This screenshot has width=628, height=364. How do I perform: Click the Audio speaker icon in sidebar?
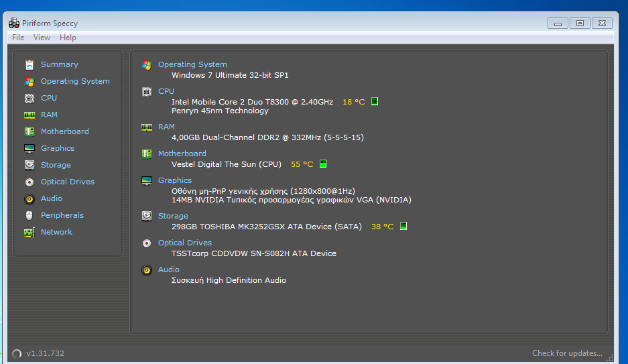(29, 198)
